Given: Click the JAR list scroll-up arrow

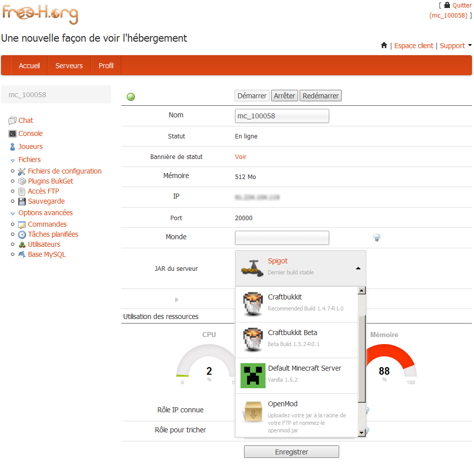Looking at the screenshot, I should click(361, 290).
